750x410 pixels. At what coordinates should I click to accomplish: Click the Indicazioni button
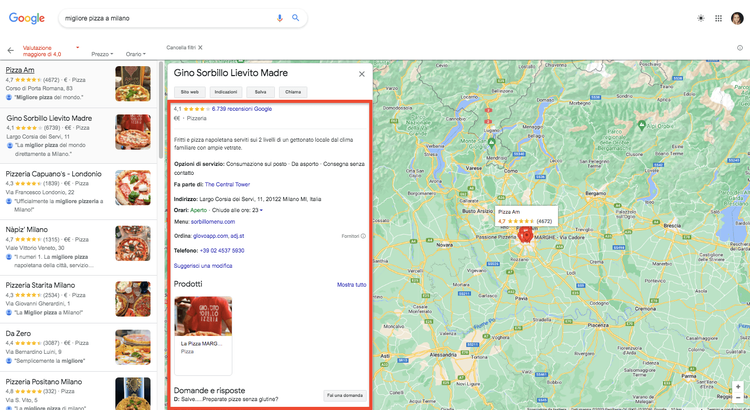226,92
